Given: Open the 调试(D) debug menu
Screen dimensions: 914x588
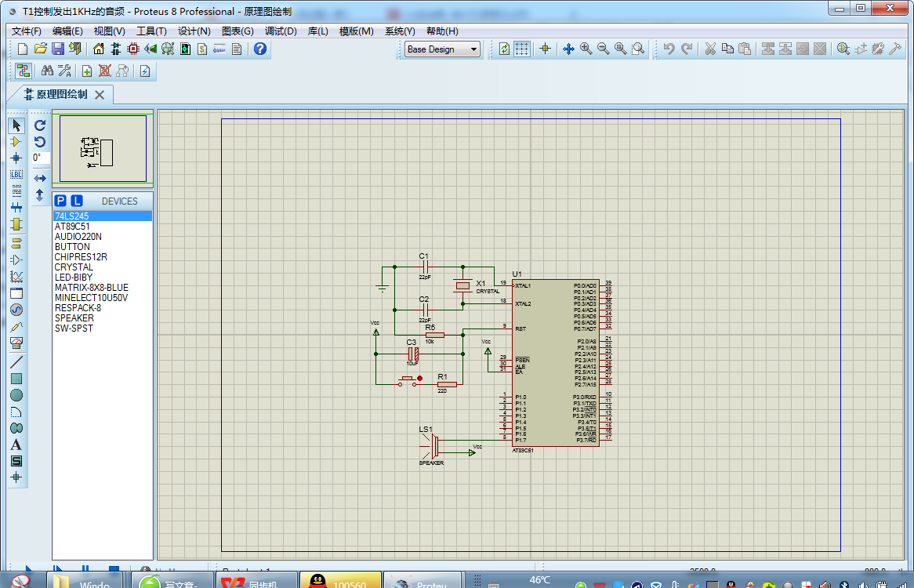Looking at the screenshot, I should (281, 31).
